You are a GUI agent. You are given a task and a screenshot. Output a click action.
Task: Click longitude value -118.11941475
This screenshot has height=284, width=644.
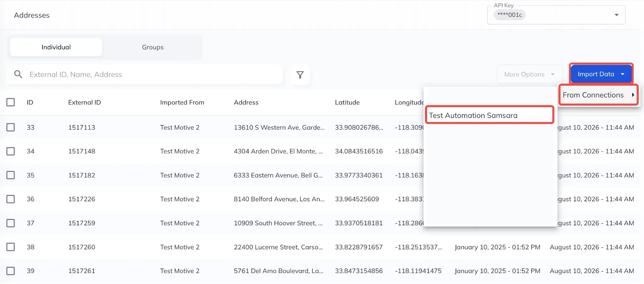tap(418, 271)
